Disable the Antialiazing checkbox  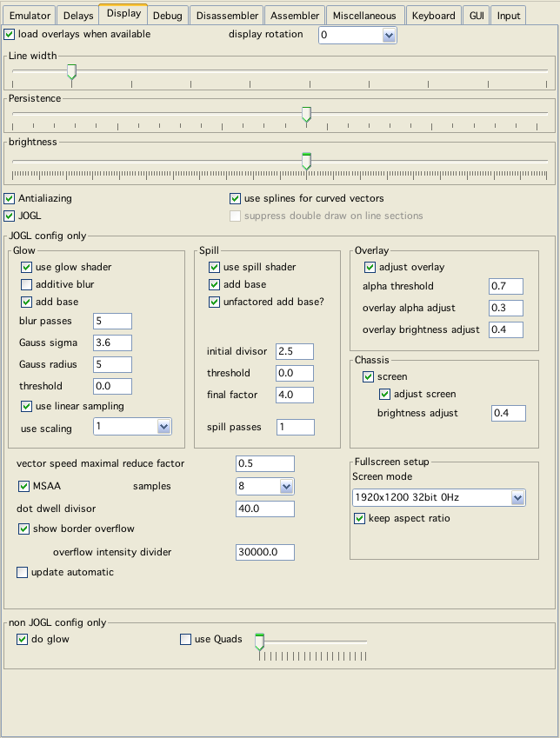[x=10, y=198]
